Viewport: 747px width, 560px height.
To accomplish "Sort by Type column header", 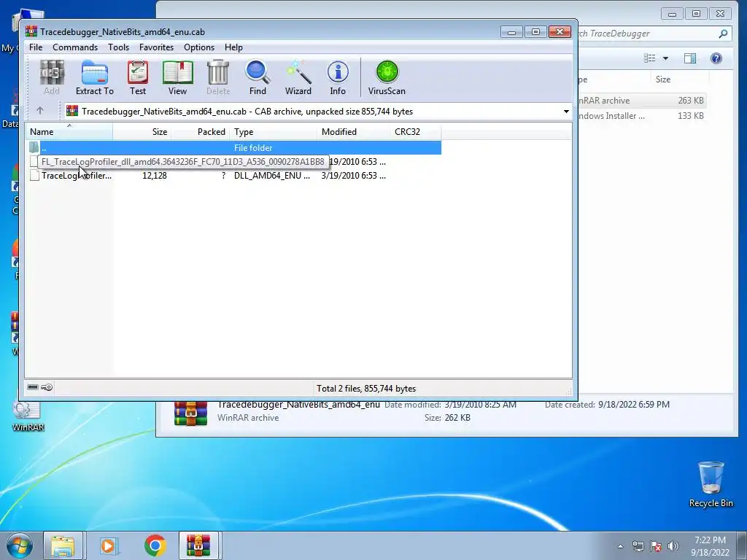I will tap(273, 131).
